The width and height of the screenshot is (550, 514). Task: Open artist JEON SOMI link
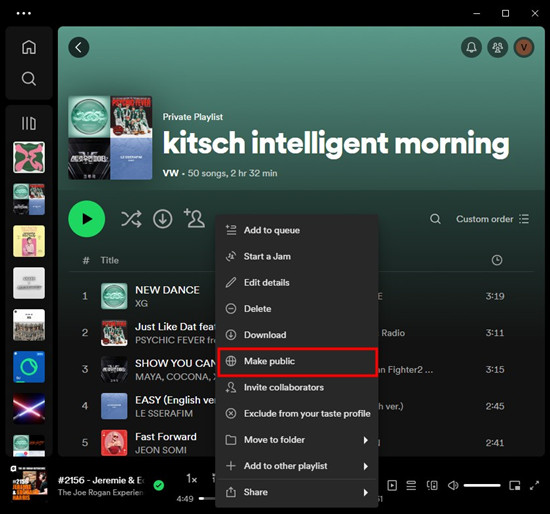tap(161, 450)
